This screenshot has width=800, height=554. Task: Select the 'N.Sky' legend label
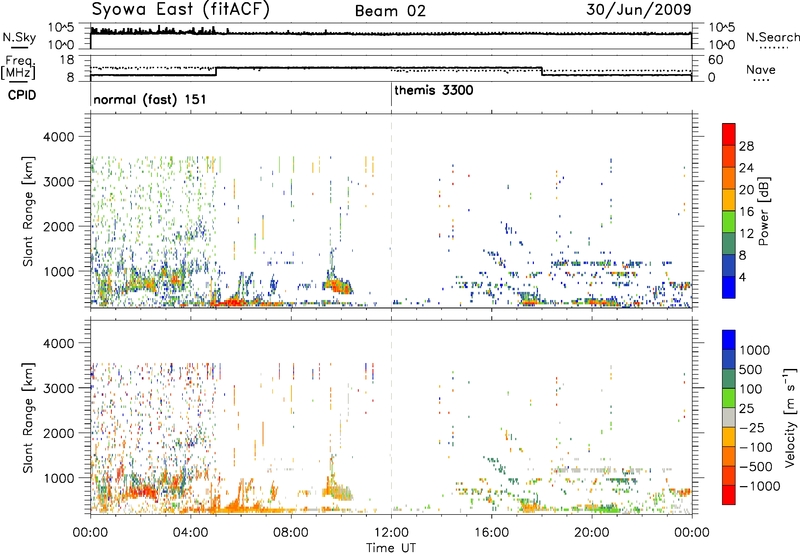point(19,37)
